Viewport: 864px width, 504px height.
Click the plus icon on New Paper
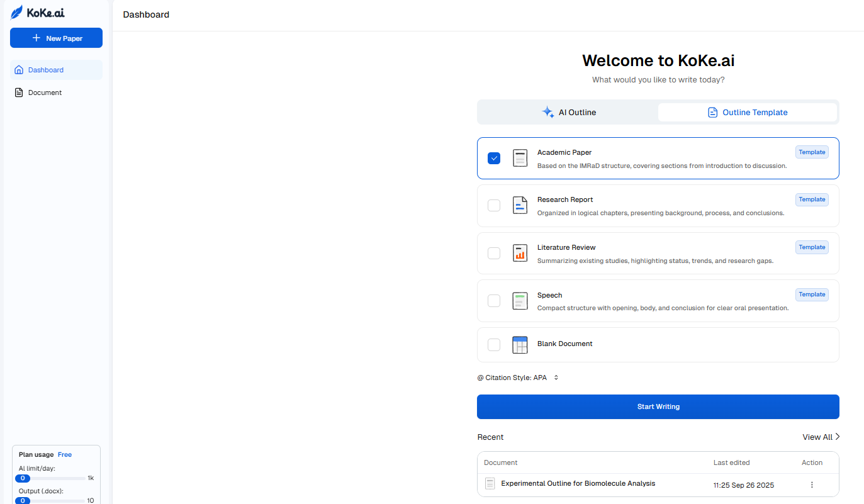[36, 38]
